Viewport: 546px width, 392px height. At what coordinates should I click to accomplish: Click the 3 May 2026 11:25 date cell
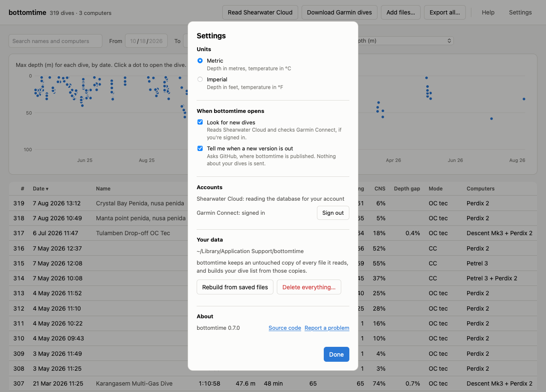(57, 369)
